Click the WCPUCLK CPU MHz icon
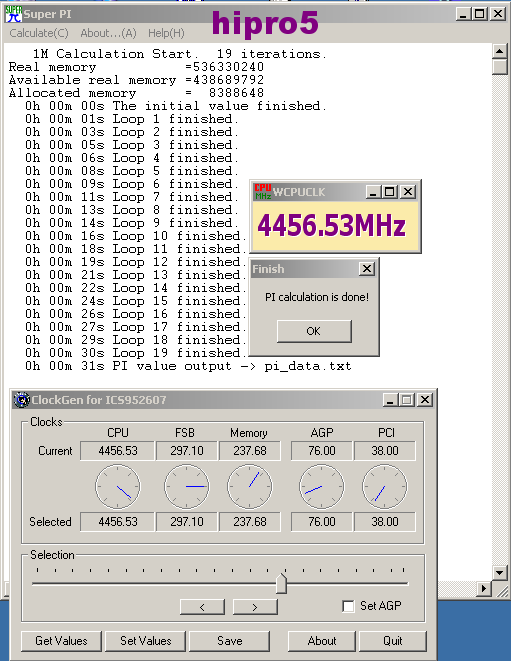This screenshot has width=511, height=661. [x=263, y=192]
